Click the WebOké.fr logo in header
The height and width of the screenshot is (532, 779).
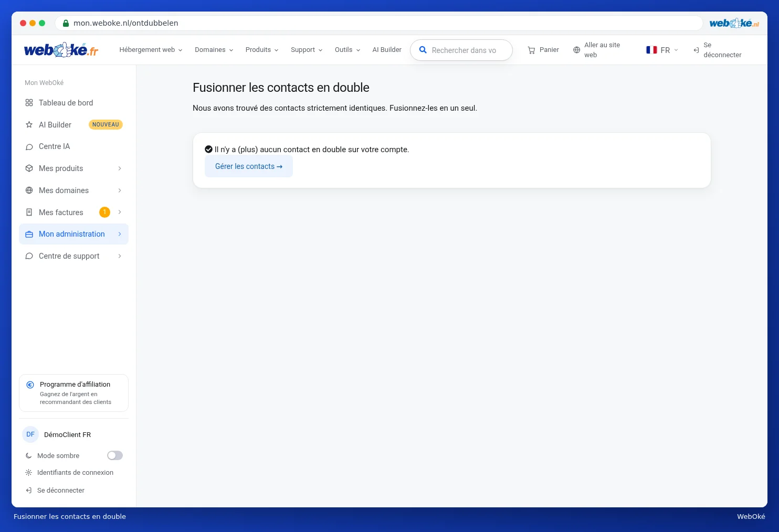[61, 50]
